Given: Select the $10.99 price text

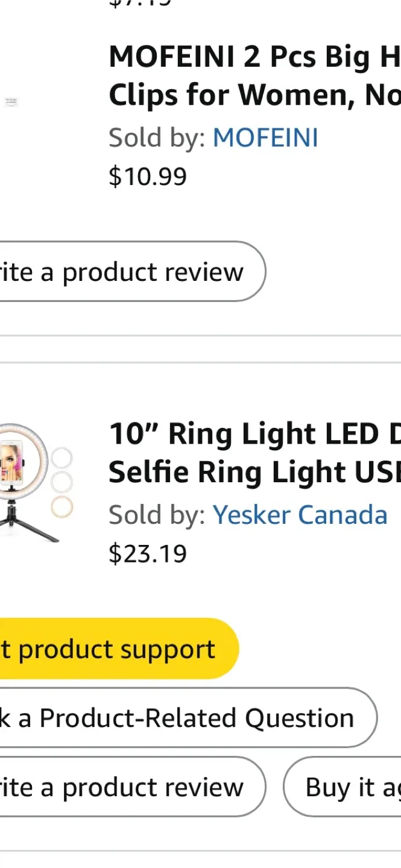Looking at the screenshot, I should [x=148, y=176].
